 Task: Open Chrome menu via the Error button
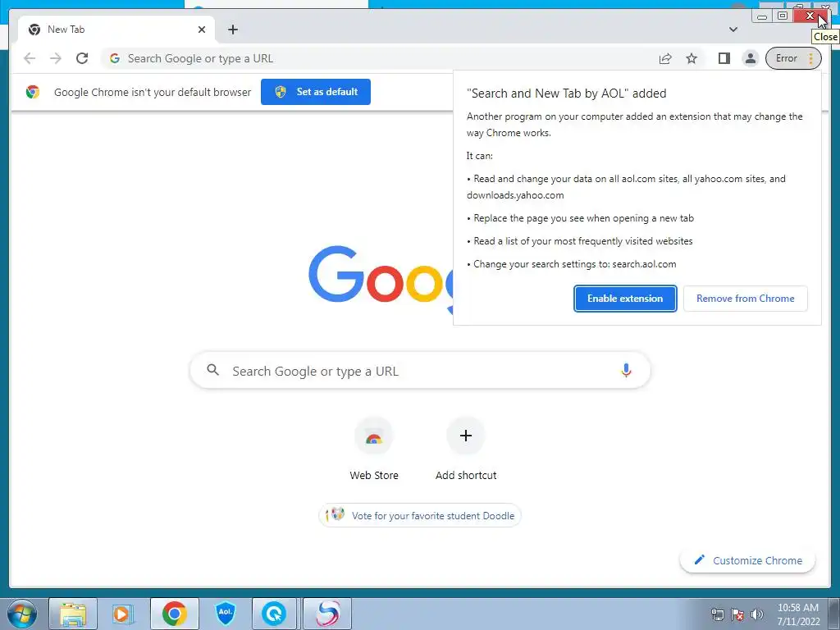coord(793,58)
